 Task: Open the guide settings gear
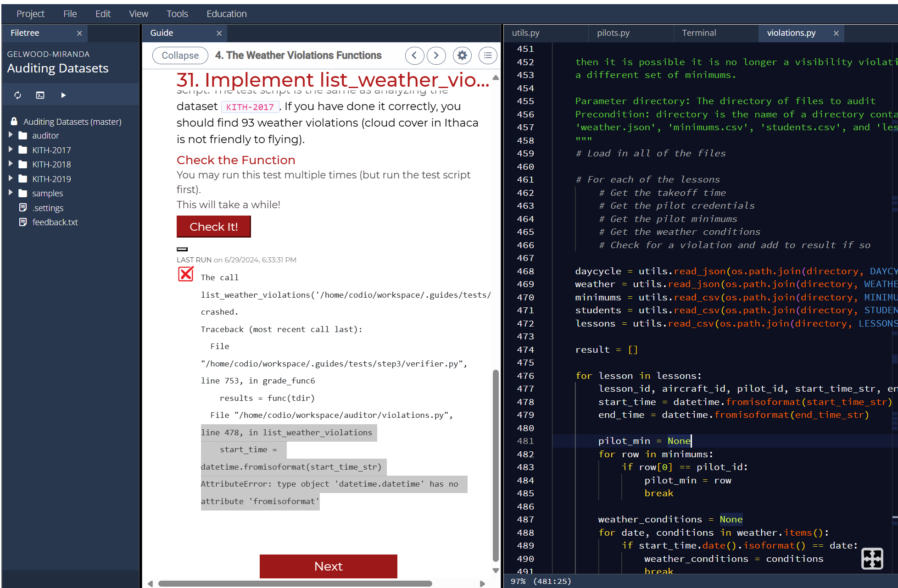tap(462, 55)
